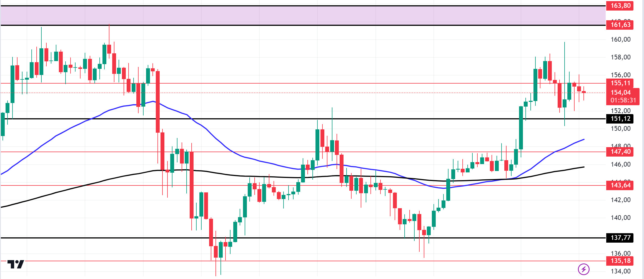Viewport: 644px width, 279px height.
Task: Click the 147,40 red price label
Action: point(620,152)
